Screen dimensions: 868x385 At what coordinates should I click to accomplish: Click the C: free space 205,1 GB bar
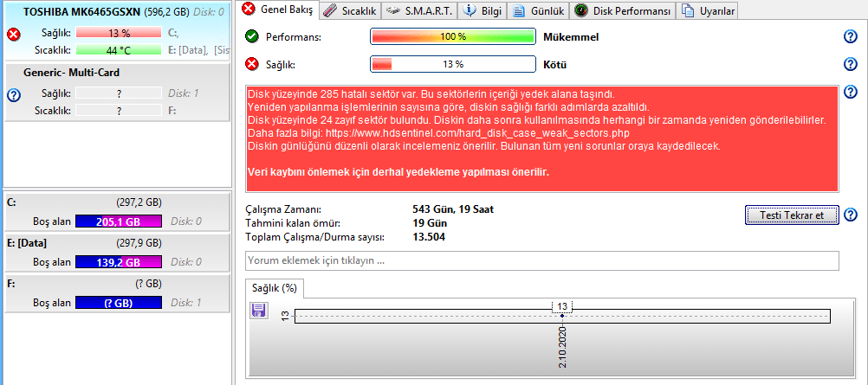pyautogui.click(x=119, y=221)
